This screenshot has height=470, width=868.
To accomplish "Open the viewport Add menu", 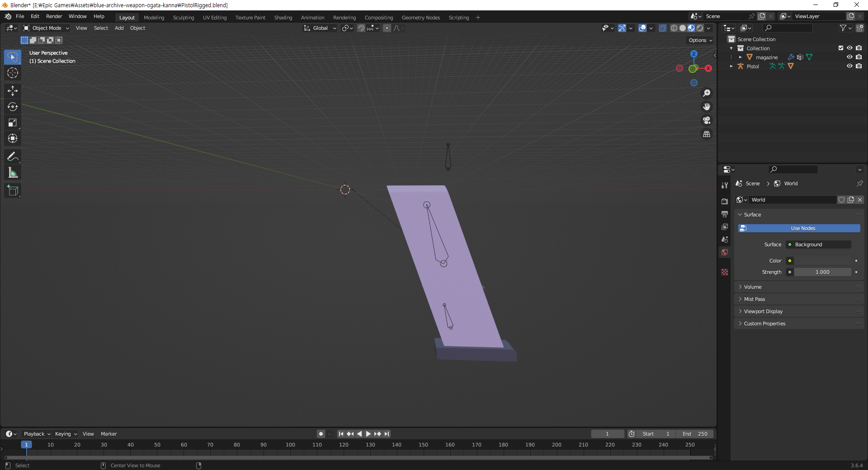I will [119, 28].
